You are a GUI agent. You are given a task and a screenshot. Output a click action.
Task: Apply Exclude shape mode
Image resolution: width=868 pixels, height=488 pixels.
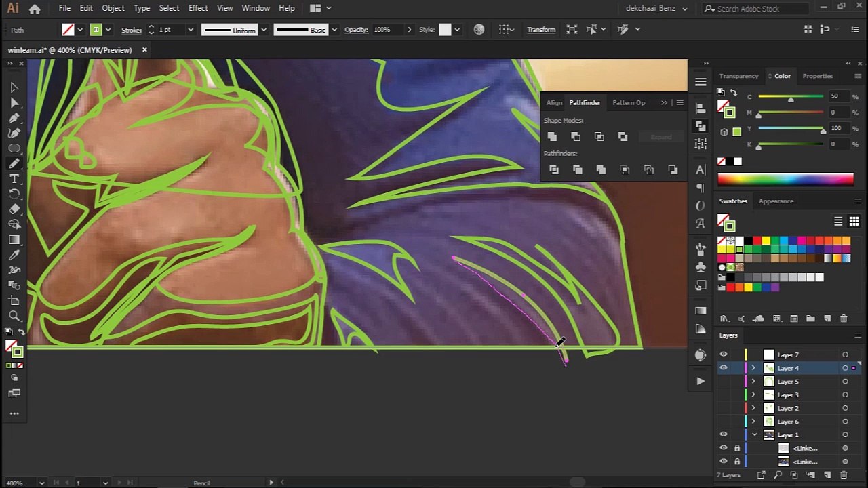pos(623,137)
